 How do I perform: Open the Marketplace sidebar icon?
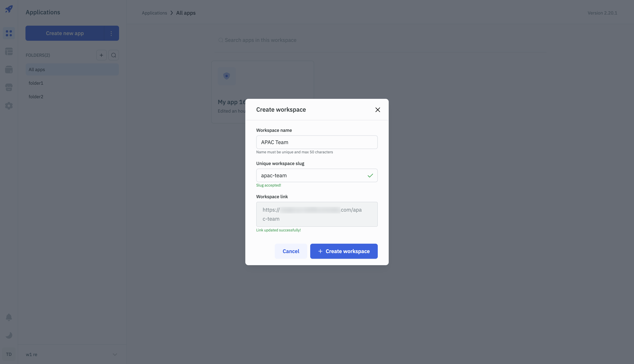coord(9,88)
